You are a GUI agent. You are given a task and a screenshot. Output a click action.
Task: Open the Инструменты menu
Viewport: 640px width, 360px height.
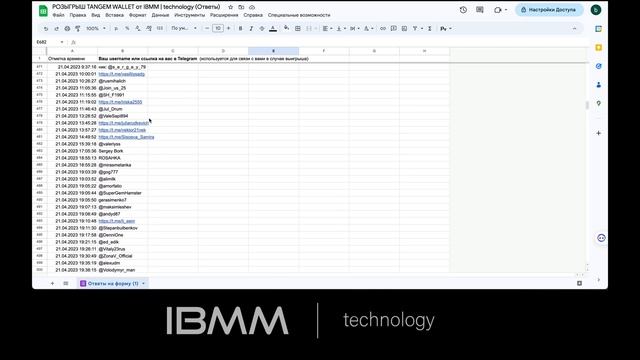(189, 15)
